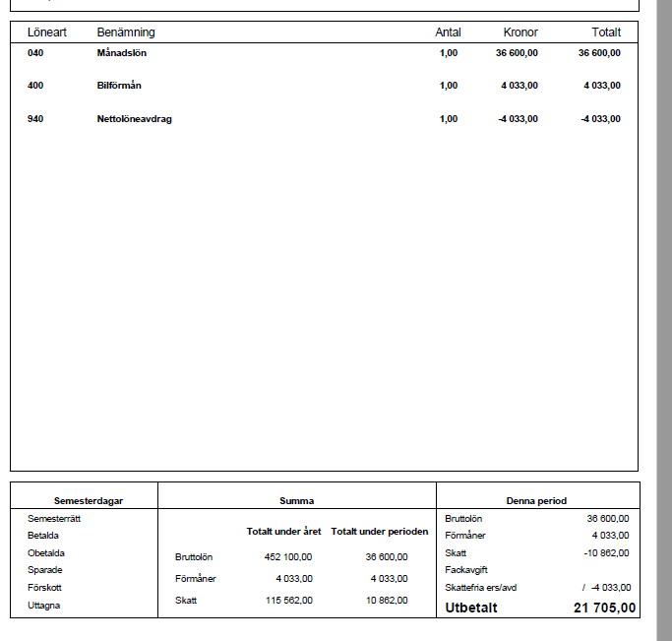
Task: Click Totalt -4 033,00 in Nettolöneavdrag row
Action: coord(600,119)
